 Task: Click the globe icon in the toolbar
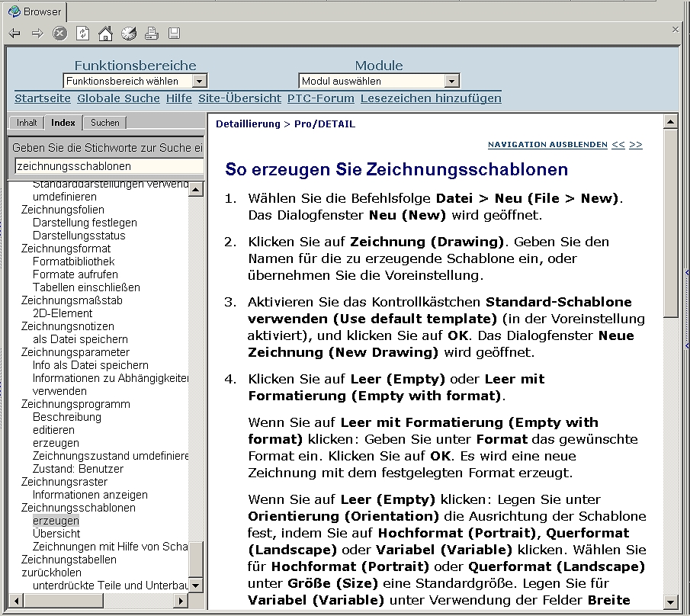[x=129, y=34]
